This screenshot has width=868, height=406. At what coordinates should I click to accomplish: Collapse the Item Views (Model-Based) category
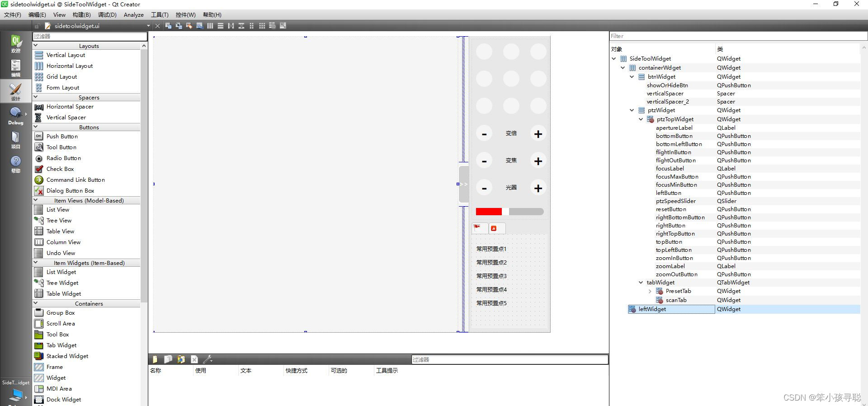(x=36, y=200)
